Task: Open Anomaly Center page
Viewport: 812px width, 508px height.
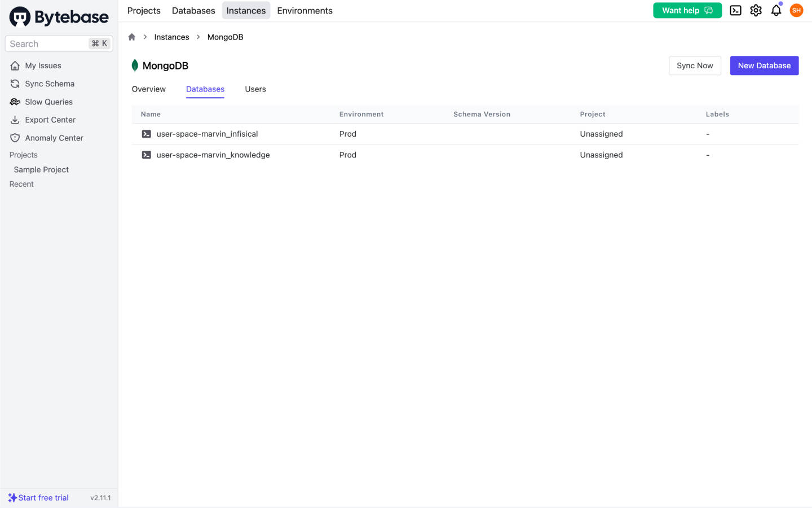Action: 54,138
